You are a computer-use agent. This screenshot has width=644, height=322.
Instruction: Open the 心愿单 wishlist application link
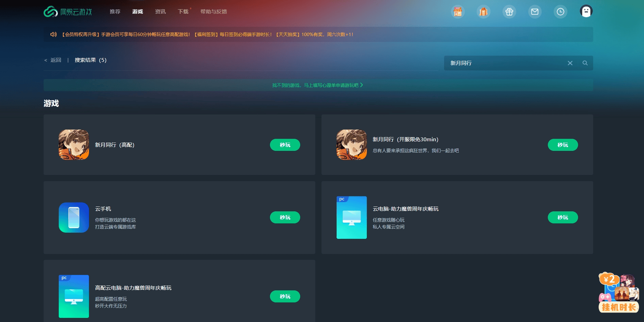[x=318, y=85]
